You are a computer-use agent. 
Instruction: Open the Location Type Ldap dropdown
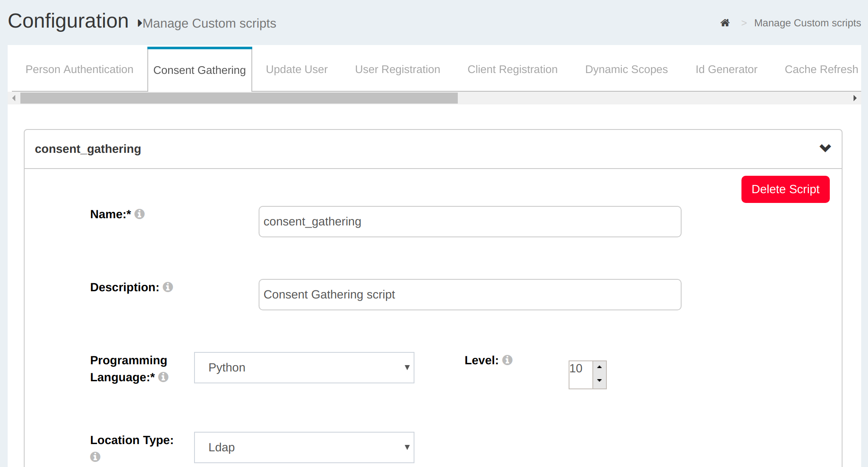(304, 447)
